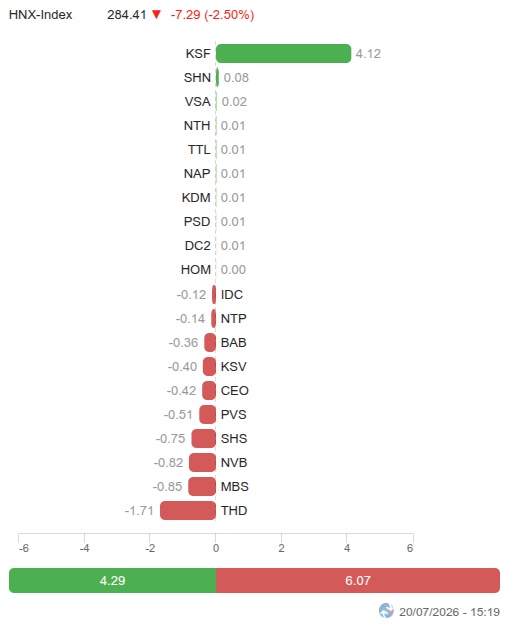Click the -1.71 value beside THD
This screenshot has height=626, width=506.
tap(139, 511)
